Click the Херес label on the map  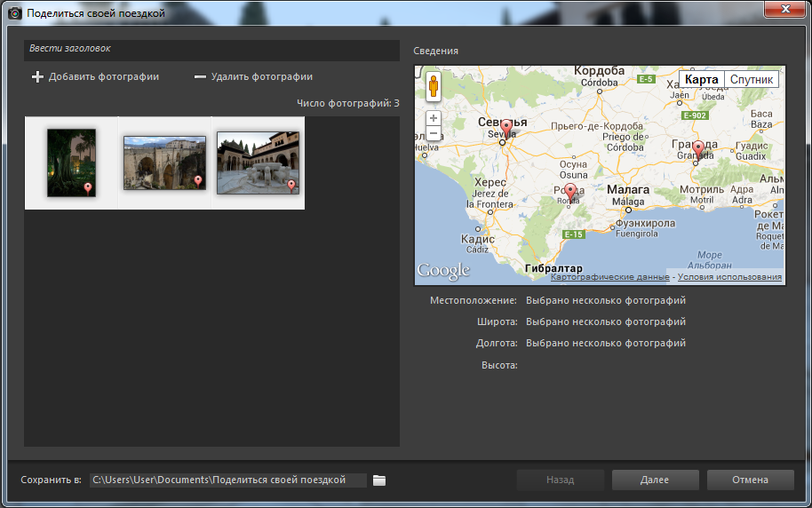[x=490, y=182]
